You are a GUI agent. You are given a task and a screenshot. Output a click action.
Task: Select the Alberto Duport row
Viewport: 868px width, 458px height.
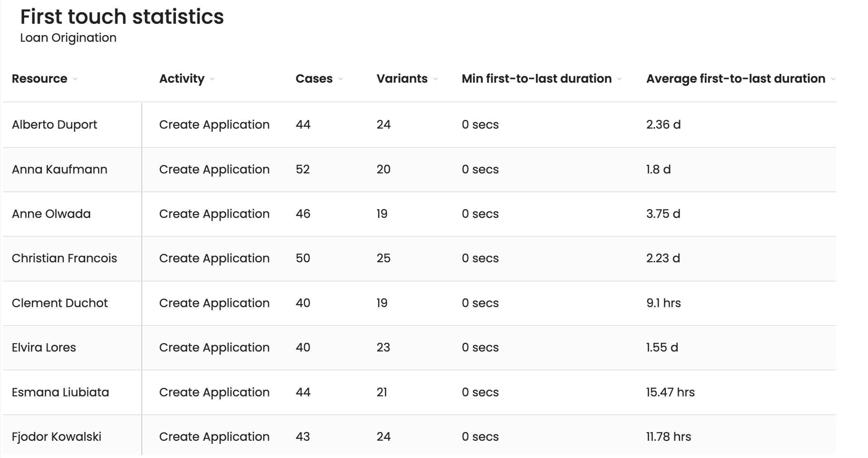click(x=54, y=124)
